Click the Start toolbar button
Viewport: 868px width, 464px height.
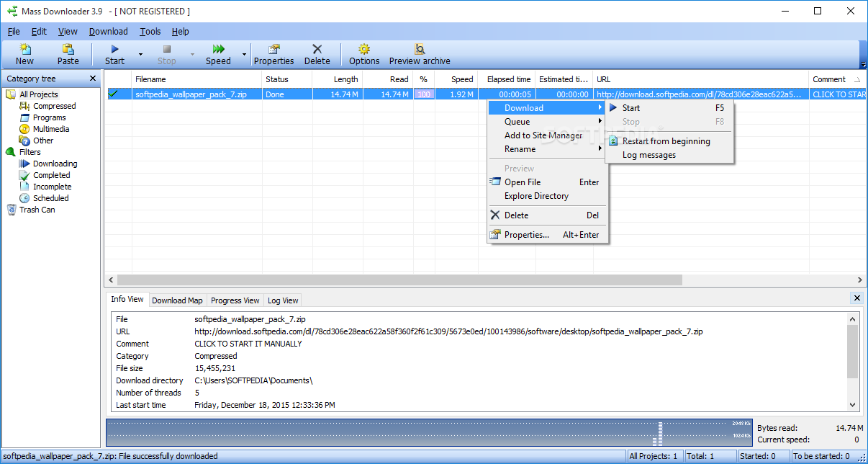point(115,54)
